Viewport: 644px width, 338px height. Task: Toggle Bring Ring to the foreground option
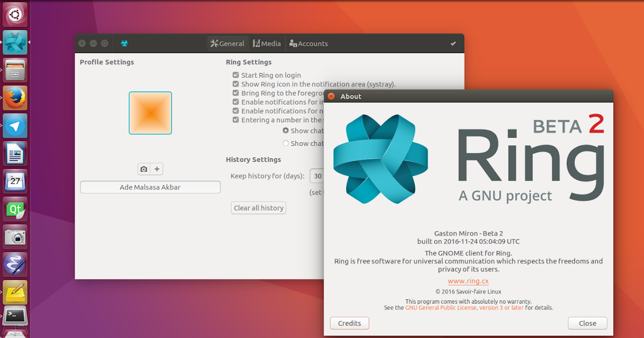click(x=235, y=93)
